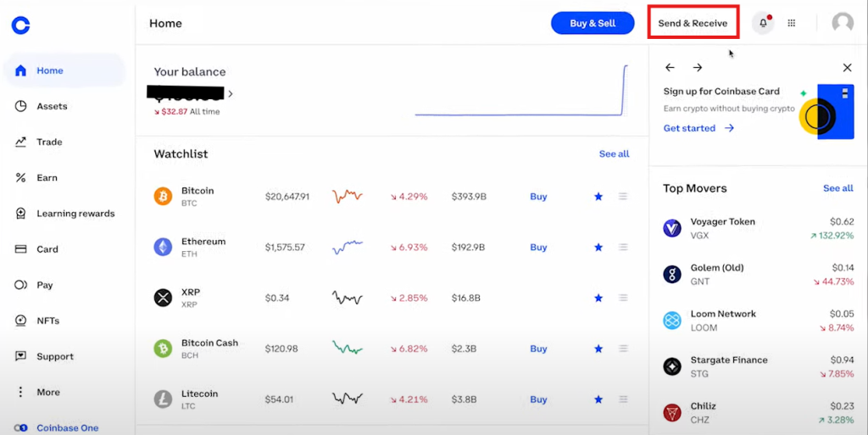The width and height of the screenshot is (868, 435).
Task: Close the Coinbase Card promo panel
Action: (847, 68)
